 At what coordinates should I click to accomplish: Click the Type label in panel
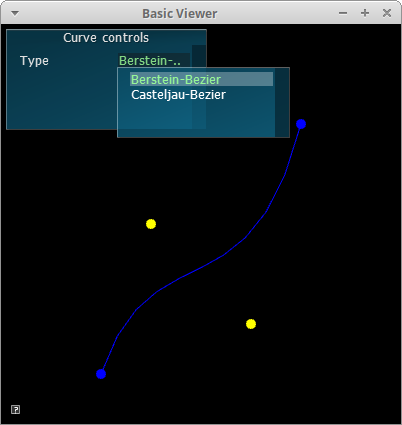(x=34, y=61)
